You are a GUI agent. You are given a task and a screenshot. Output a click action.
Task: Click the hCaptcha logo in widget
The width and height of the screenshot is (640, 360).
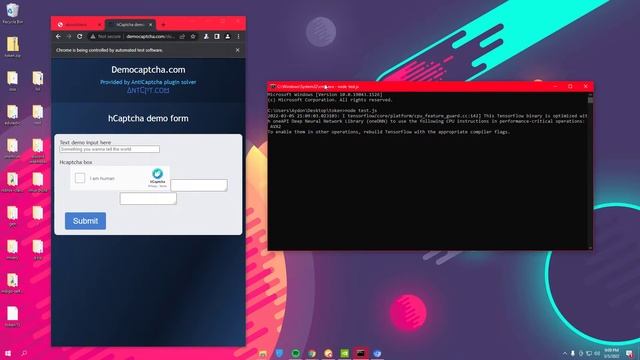[x=157, y=174]
